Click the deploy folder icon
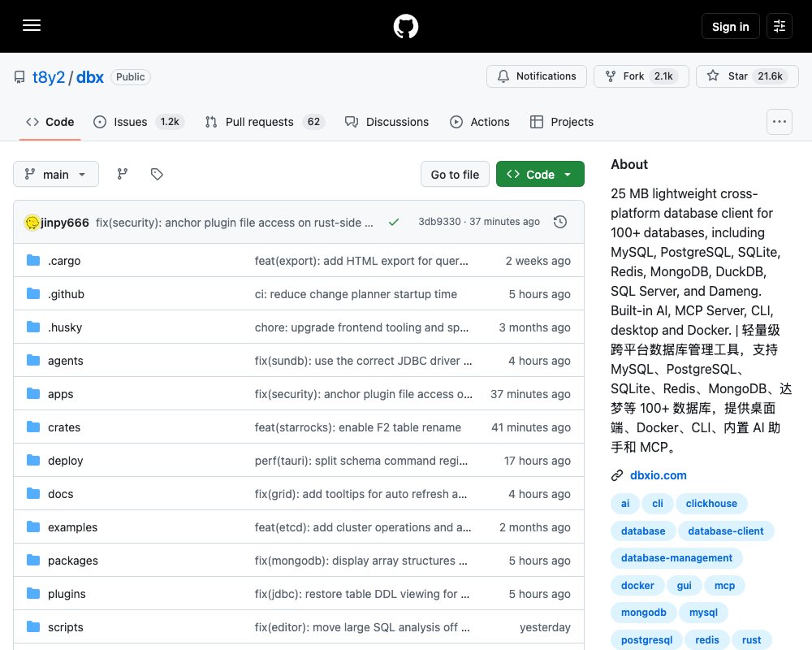 [33, 461]
